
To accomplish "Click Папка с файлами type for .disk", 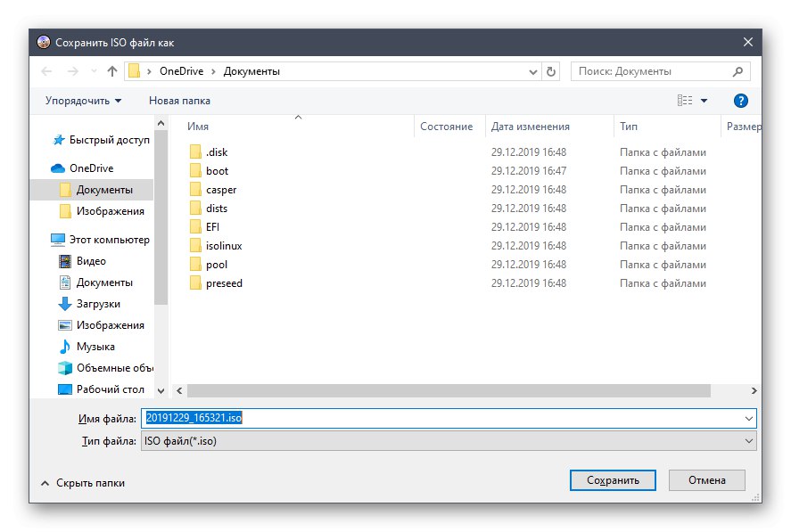I will pos(663,152).
